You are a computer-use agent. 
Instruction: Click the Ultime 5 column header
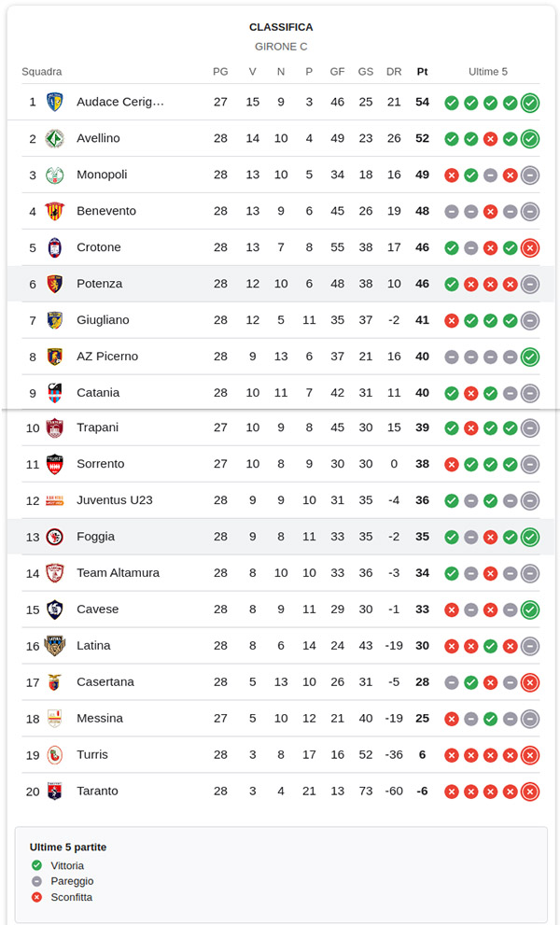click(x=488, y=72)
